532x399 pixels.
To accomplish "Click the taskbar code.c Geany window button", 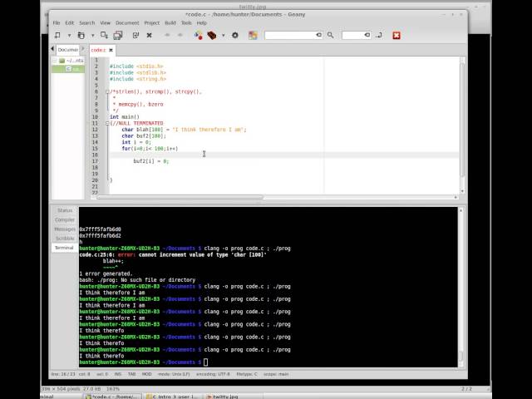I will point(112,396).
